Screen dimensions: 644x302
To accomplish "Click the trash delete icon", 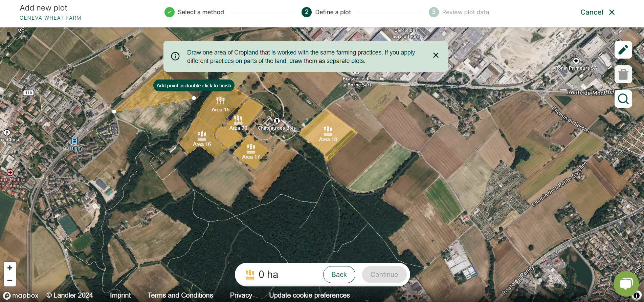I will (x=623, y=74).
